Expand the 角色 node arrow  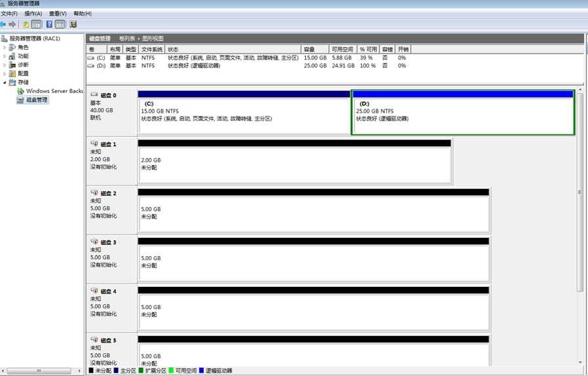point(5,47)
